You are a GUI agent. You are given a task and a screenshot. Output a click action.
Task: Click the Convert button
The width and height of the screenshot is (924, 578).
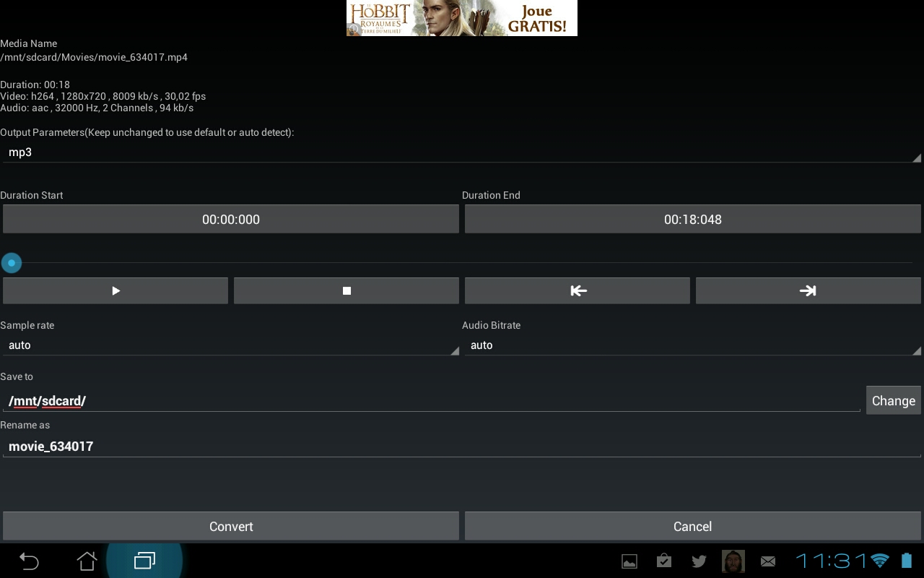click(231, 526)
